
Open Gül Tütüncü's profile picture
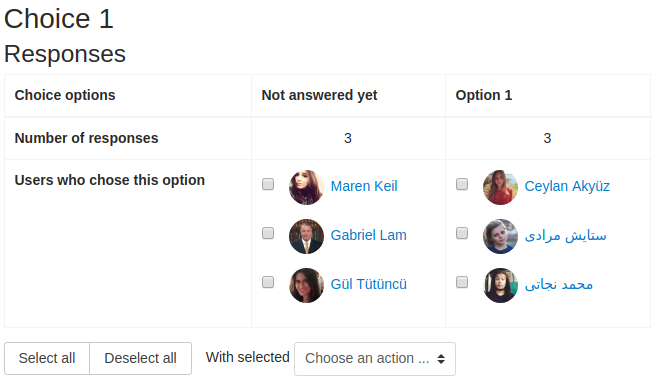pos(306,285)
